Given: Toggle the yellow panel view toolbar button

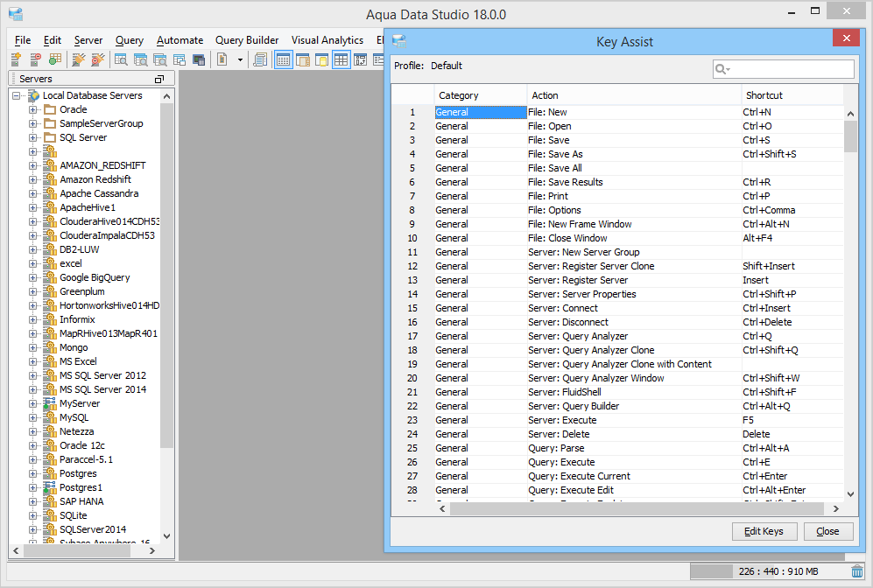Looking at the screenshot, I should pos(321,59).
